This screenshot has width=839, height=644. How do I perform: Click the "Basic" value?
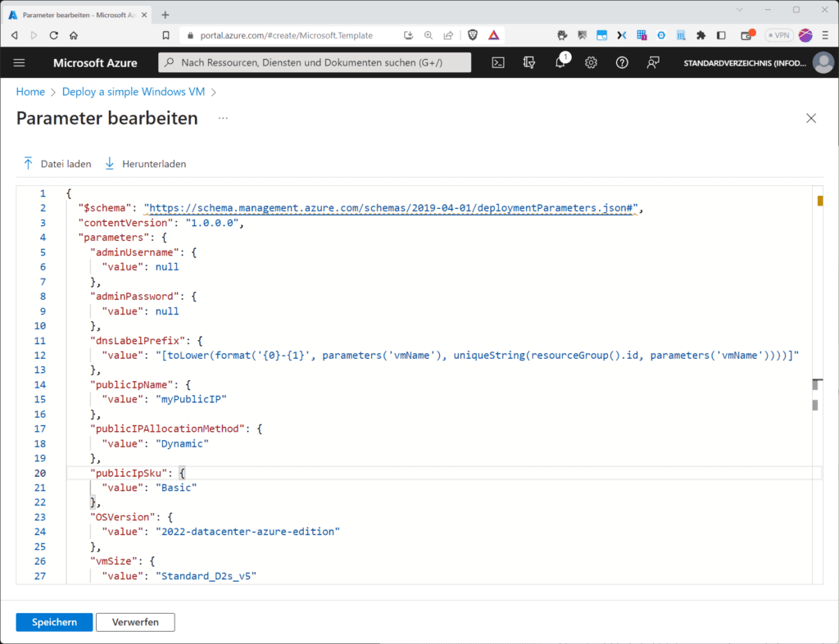(x=176, y=488)
